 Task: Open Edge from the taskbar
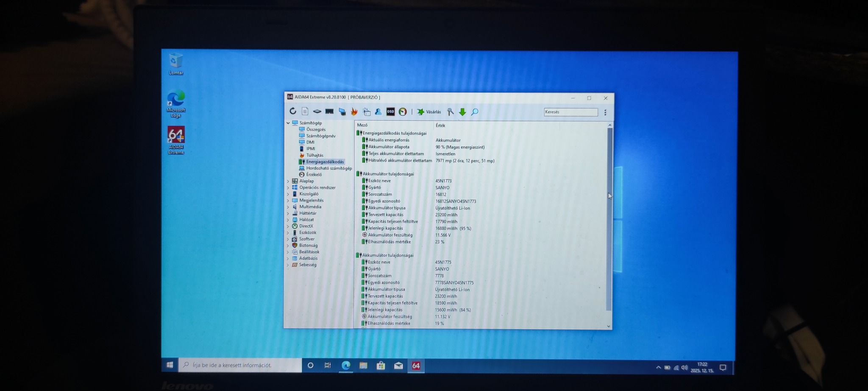(346, 365)
